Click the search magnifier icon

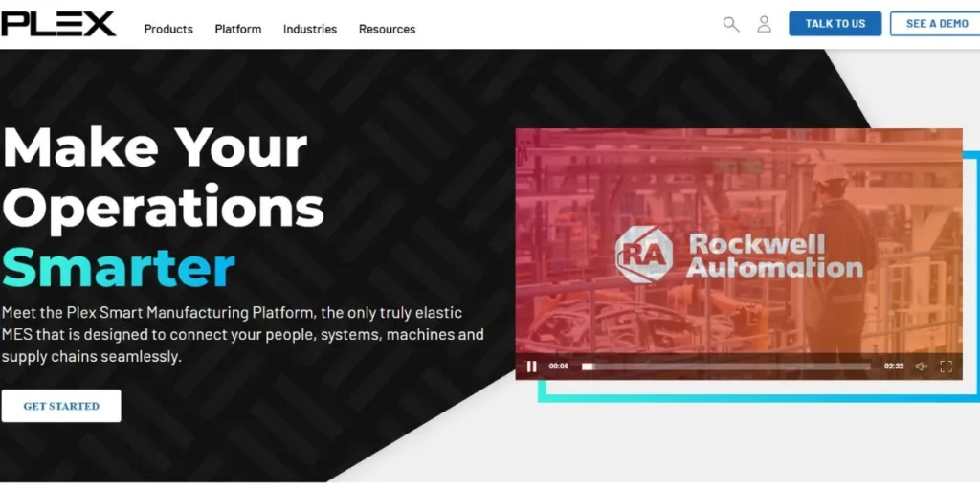[731, 24]
